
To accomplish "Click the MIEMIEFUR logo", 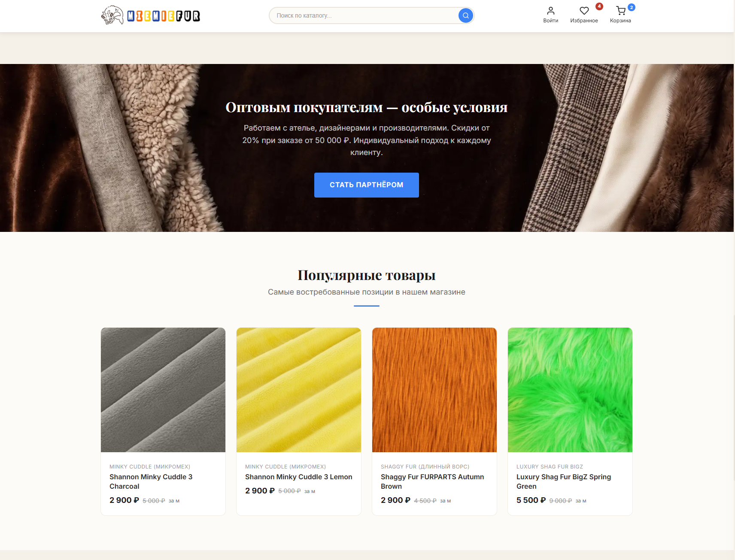I will pos(151,15).
